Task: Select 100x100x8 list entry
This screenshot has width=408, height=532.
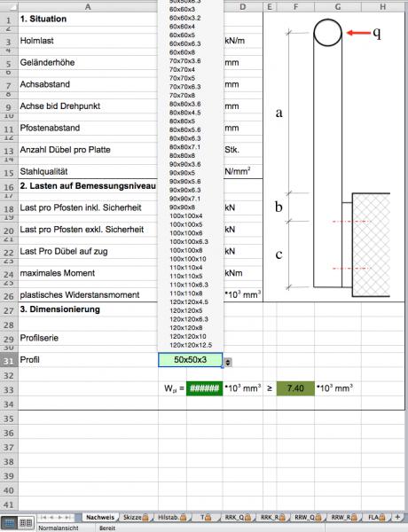Action: [186, 250]
